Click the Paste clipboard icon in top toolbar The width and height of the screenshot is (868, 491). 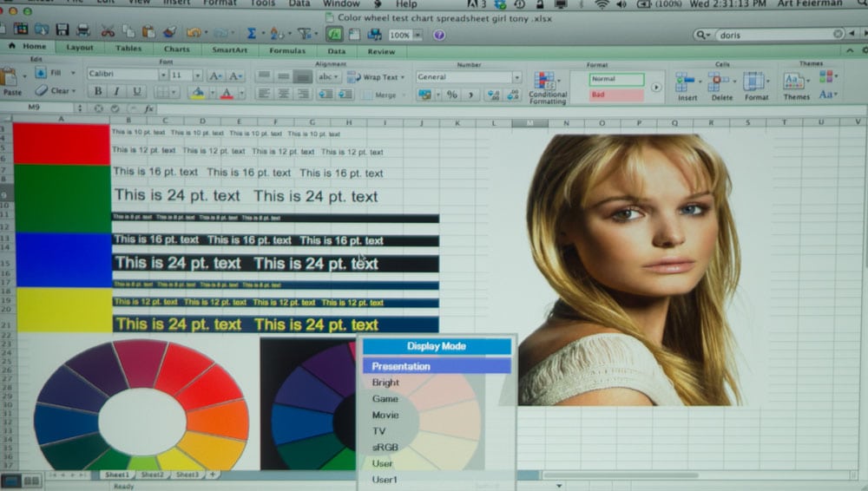tap(148, 31)
